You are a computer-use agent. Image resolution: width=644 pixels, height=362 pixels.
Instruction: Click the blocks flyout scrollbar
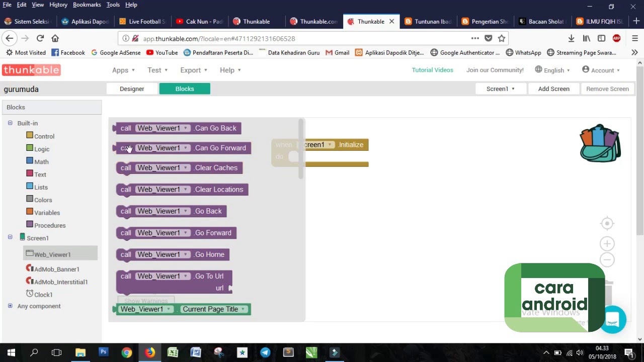[x=301, y=149]
